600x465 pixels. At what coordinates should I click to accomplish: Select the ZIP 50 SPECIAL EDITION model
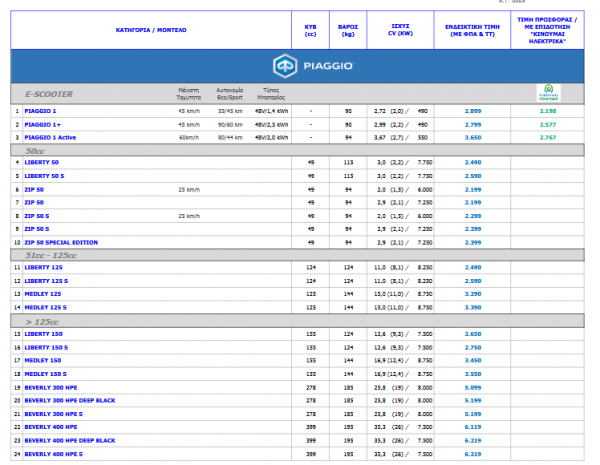coord(61,243)
